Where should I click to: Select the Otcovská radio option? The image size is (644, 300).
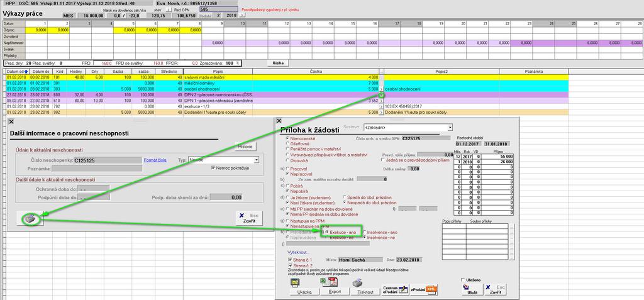click(x=287, y=160)
